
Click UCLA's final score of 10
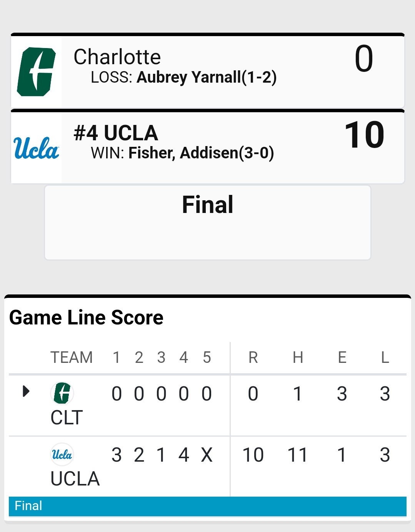(x=365, y=135)
